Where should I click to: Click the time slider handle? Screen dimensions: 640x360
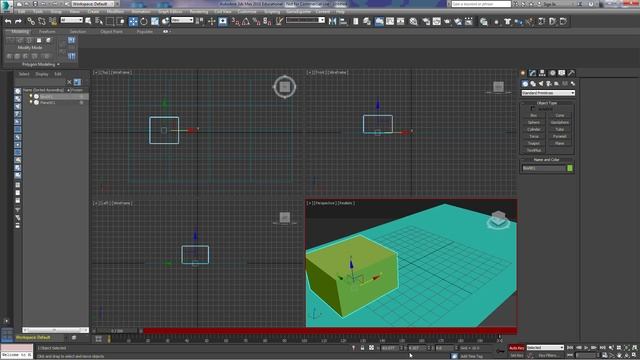pos(118,331)
